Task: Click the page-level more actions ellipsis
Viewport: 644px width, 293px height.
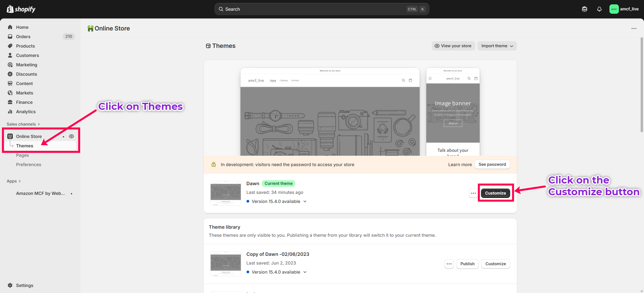Action: point(634,28)
